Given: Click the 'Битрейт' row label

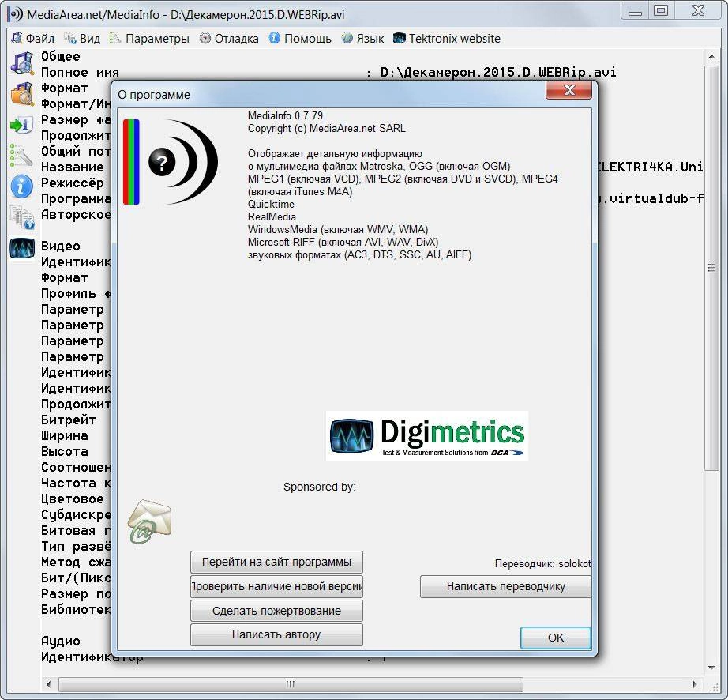Looking at the screenshot, I should click(x=68, y=420).
